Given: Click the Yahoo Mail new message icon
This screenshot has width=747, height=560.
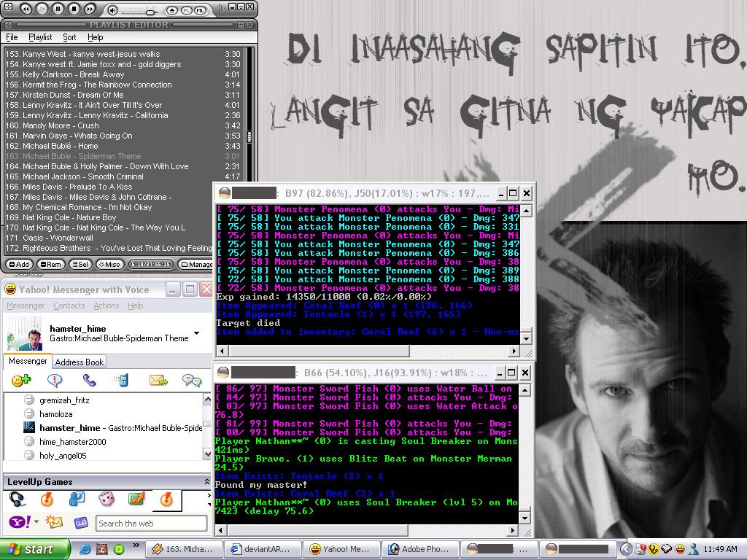Looking at the screenshot, I should tap(54, 522).
